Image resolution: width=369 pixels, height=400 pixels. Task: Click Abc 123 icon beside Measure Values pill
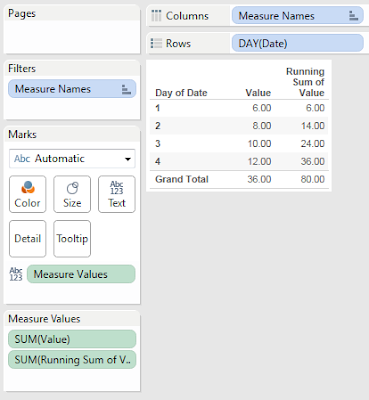[16, 274]
